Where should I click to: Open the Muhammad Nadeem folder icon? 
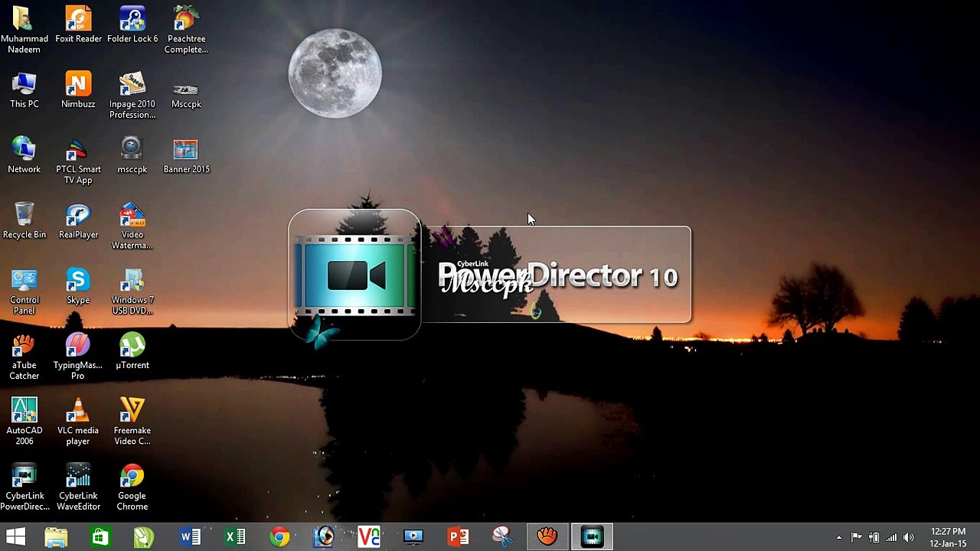(x=24, y=30)
